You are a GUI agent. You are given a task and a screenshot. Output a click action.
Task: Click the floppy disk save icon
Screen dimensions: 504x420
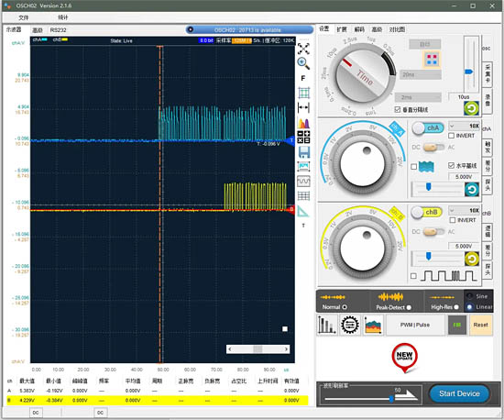tap(303, 152)
